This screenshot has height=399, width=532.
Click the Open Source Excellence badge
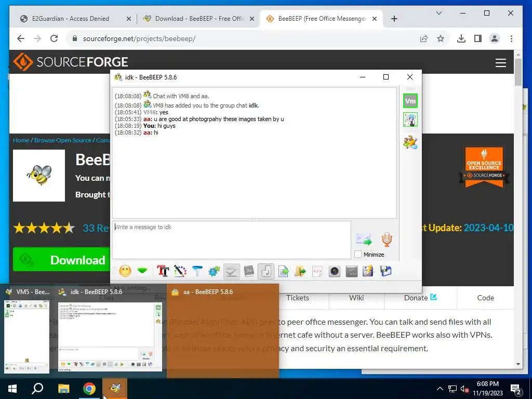484,167
